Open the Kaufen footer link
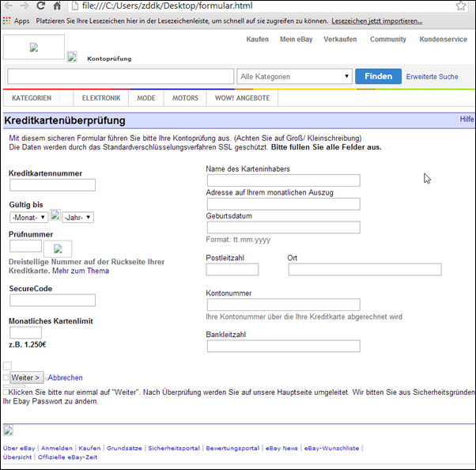The width and height of the screenshot is (476, 470). [89, 448]
